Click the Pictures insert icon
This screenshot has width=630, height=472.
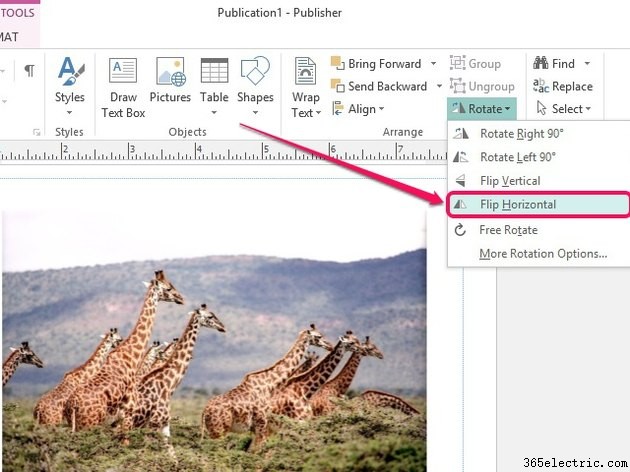point(171,71)
